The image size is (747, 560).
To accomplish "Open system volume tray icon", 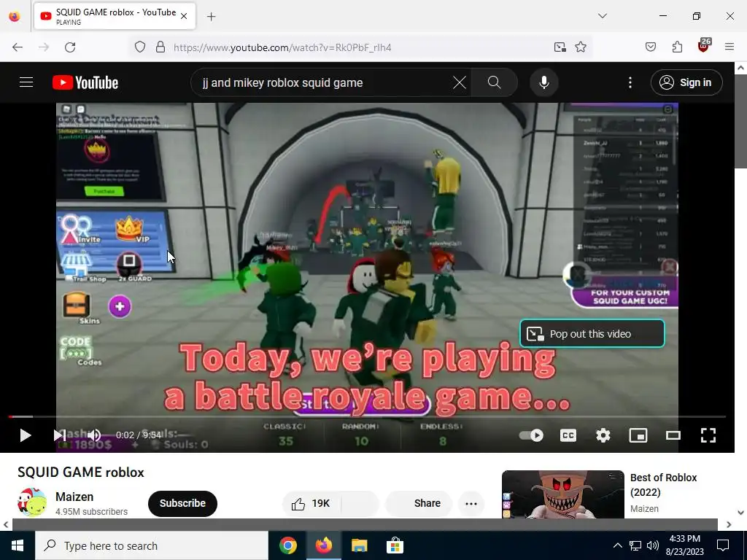I will point(653,545).
